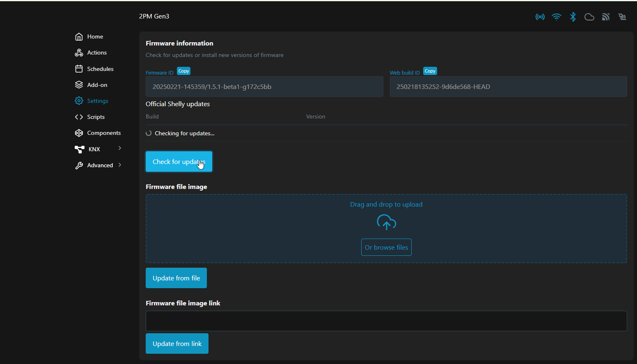Click the cloud upload arrow icon
The image size is (637, 364).
tap(386, 223)
